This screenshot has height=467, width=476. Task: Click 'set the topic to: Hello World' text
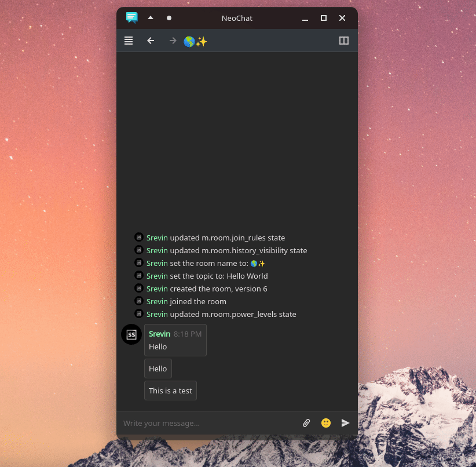pyautogui.click(x=219, y=276)
